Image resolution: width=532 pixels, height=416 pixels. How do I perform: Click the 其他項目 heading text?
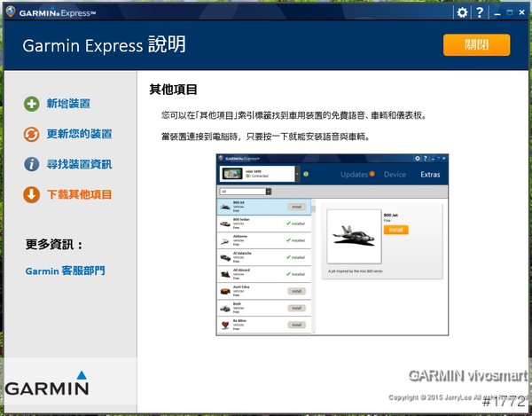174,90
